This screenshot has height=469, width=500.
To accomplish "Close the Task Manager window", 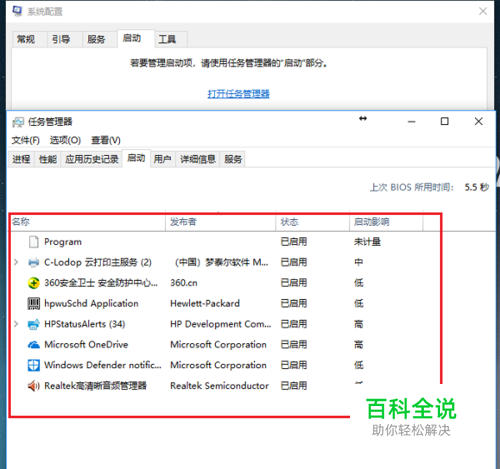I will tap(479, 122).
